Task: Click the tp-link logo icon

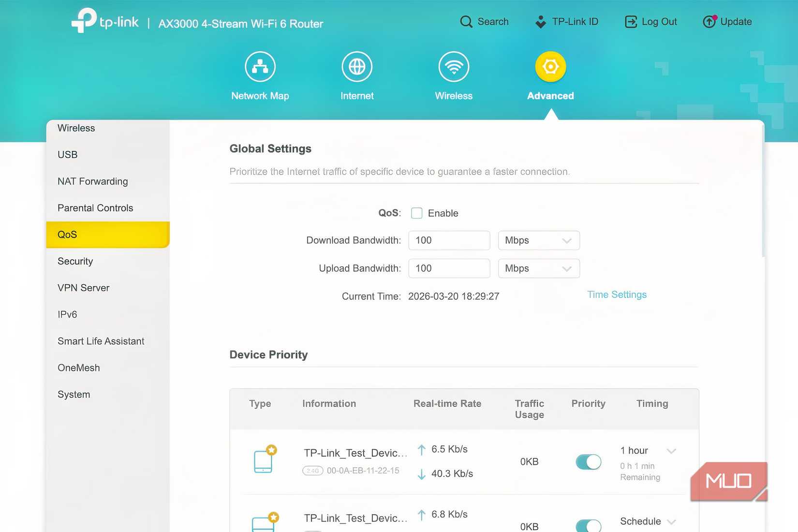Action: click(84, 20)
